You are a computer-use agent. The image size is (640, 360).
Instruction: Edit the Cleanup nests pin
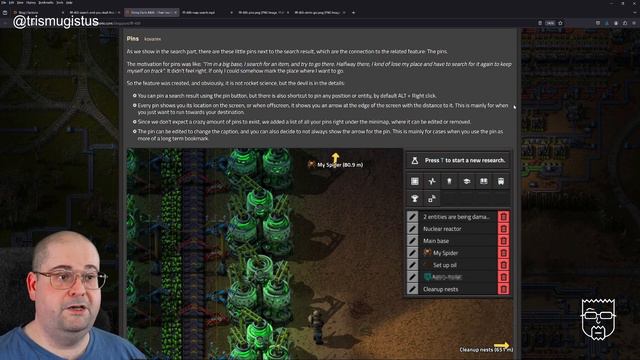[x=412, y=289]
